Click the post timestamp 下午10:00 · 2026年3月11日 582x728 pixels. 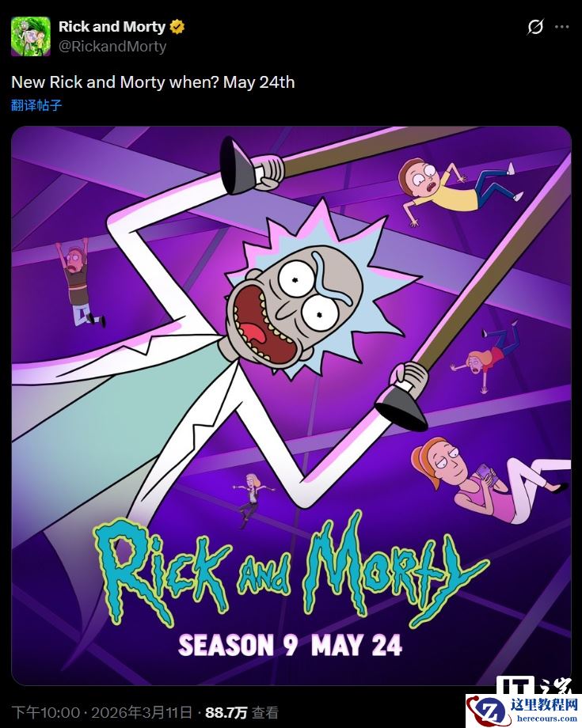pyautogui.click(x=101, y=711)
